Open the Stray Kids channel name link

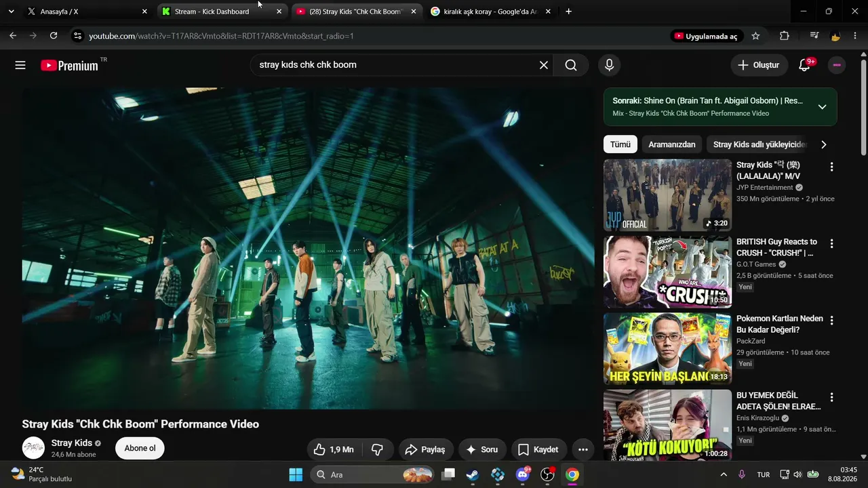72,443
